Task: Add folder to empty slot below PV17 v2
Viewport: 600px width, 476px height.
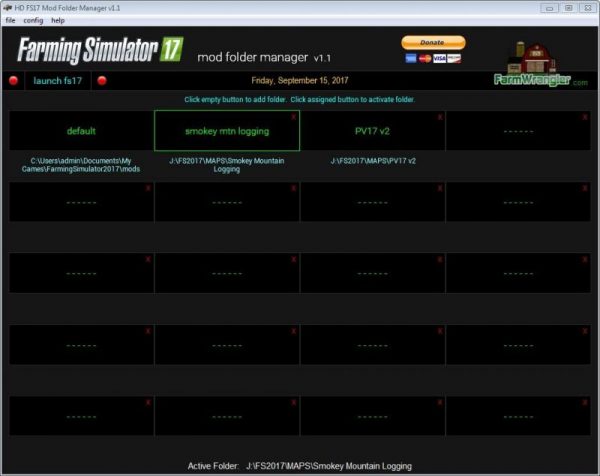Action: click(372, 202)
